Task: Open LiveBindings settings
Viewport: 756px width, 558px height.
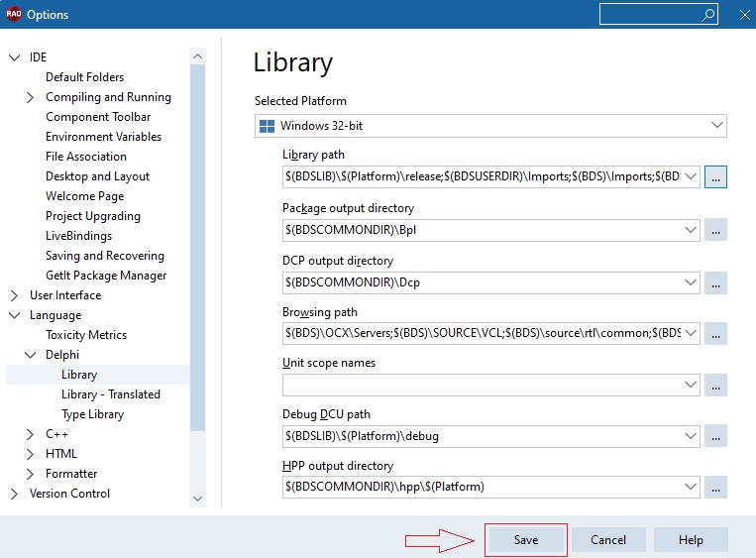Action: (x=78, y=236)
